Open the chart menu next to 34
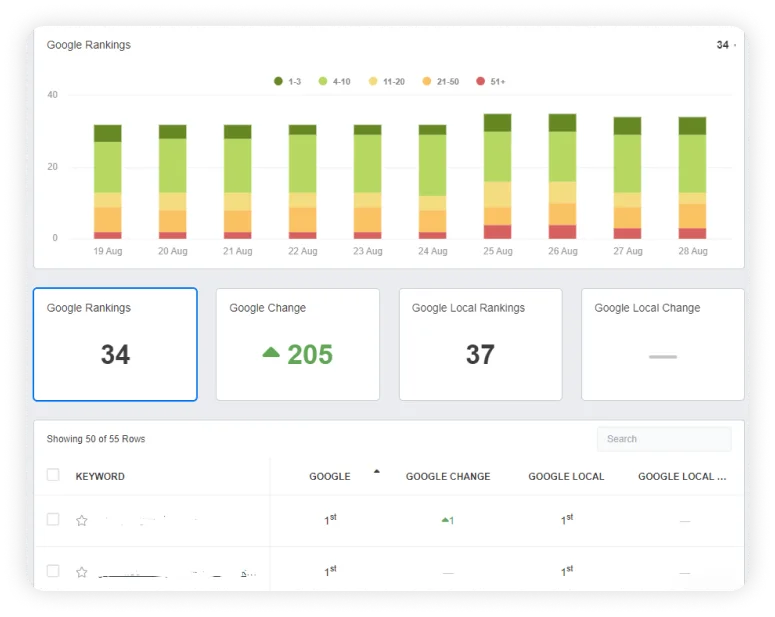775x617 pixels. click(x=735, y=45)
